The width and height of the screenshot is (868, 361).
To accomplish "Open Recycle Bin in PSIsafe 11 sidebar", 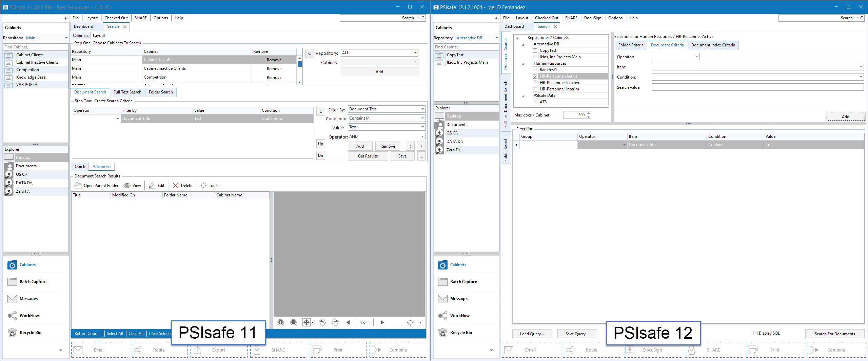I will pos(30,333).
